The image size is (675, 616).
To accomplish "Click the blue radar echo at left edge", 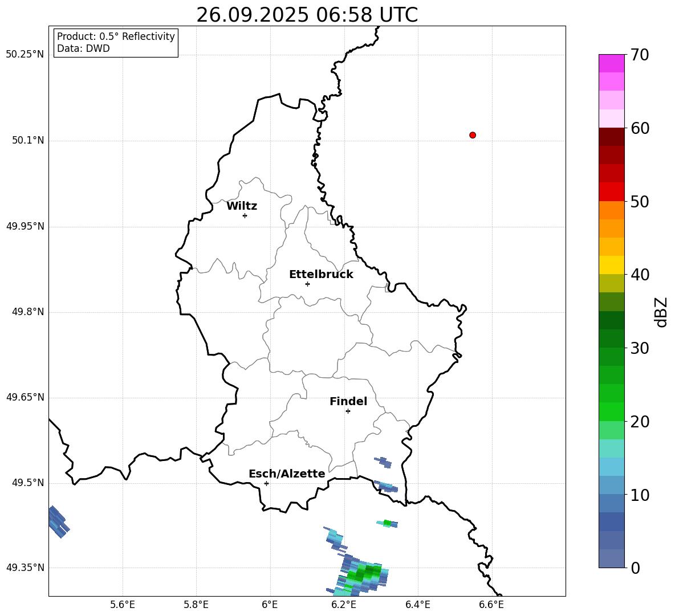I will pos(58,522).
